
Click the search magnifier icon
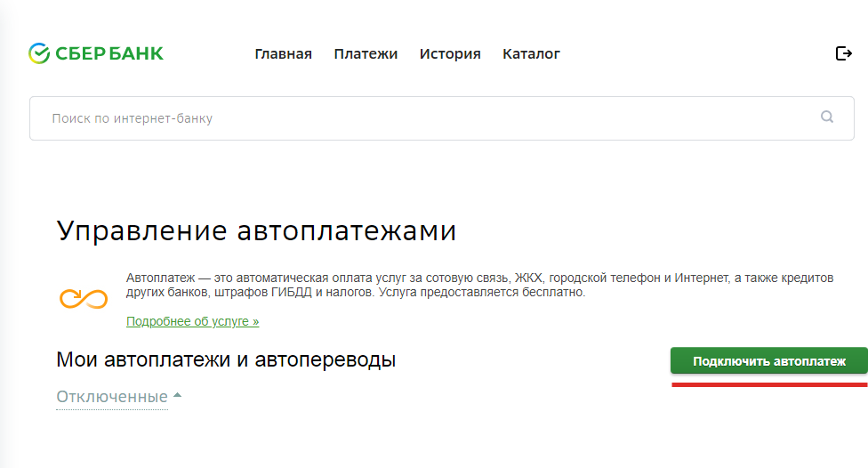point(827,117)
